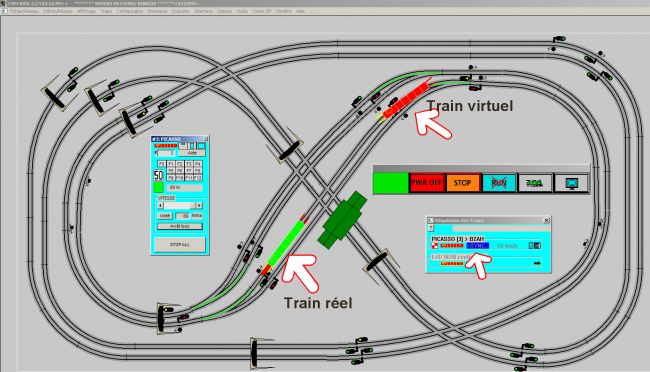Click the large green status square
The height and width of the screenshot is (372, 650).
[390, 183]
